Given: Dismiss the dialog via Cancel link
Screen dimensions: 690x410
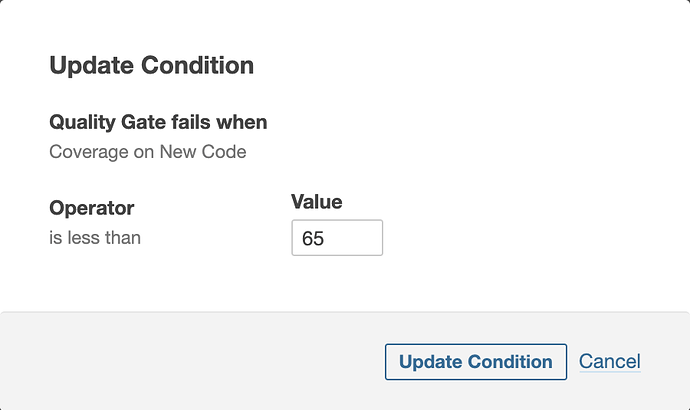Looking at the screenshot, I should click(x=609, y=362).
